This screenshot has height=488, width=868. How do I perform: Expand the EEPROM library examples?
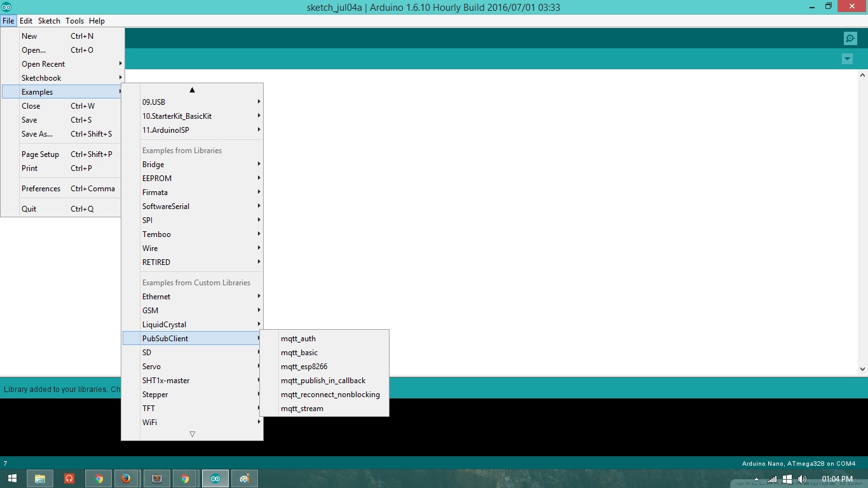193,179
